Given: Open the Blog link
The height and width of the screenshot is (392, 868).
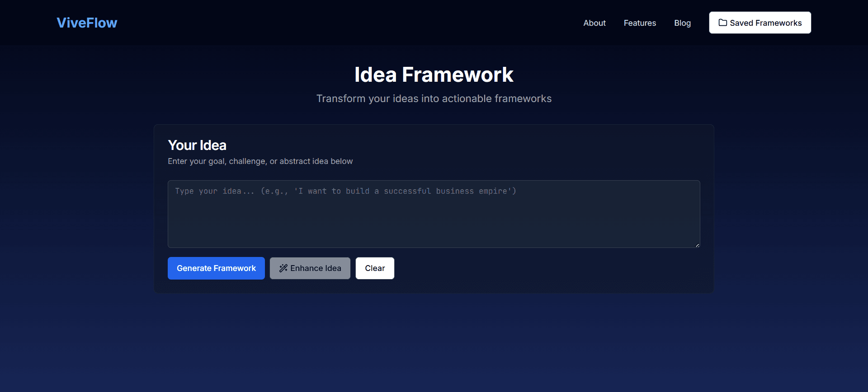Looking at the screenshot, I should click(682, 23).
